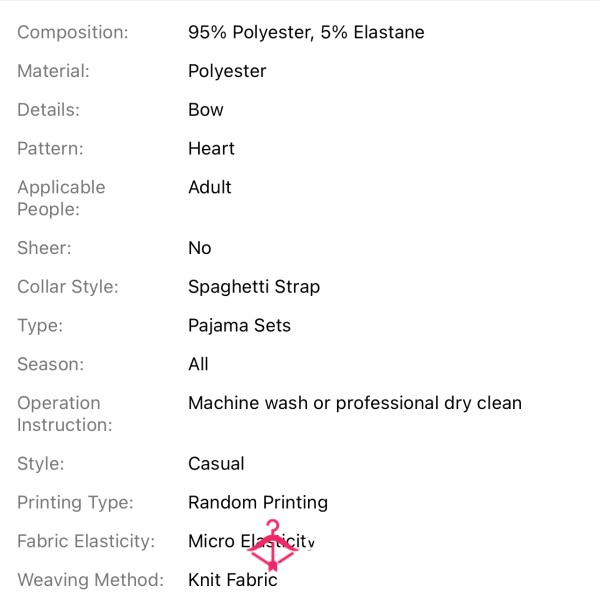Screen dimensions: 600x600
Task: Select the Knit Fabric weaving value
Action: 233,580
